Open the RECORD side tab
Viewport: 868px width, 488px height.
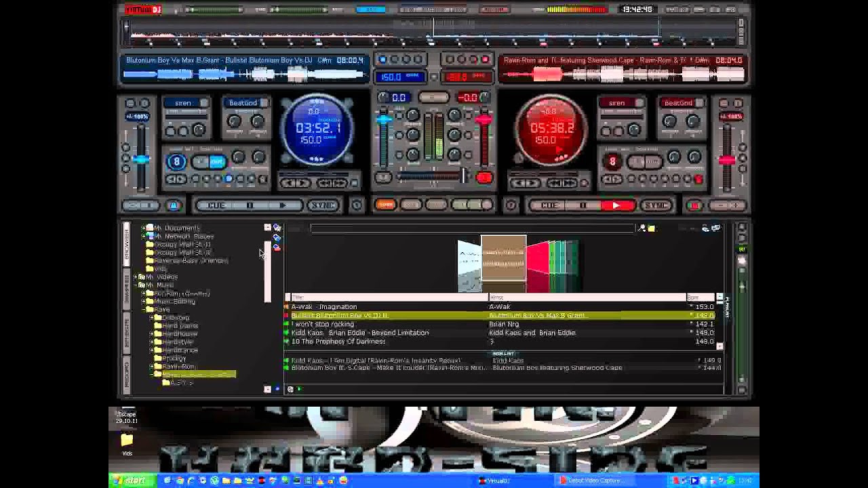pyautogui.click(x=126, y=375)
